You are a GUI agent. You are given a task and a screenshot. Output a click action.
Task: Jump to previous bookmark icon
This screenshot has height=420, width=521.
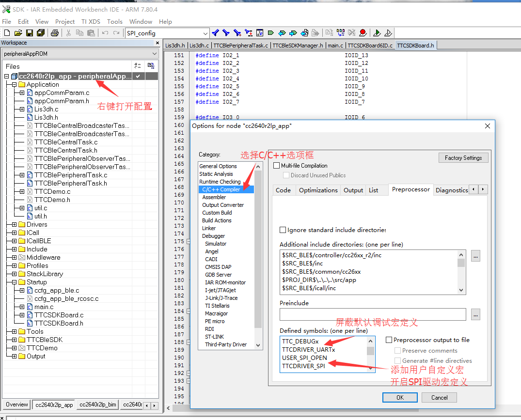282,33
